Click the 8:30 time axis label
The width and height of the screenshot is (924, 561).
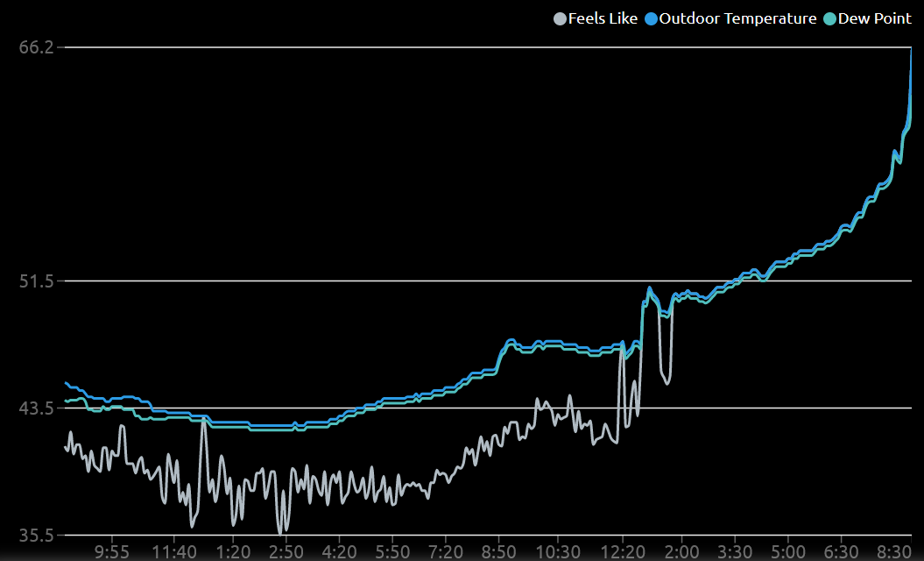tap(894, 552)
